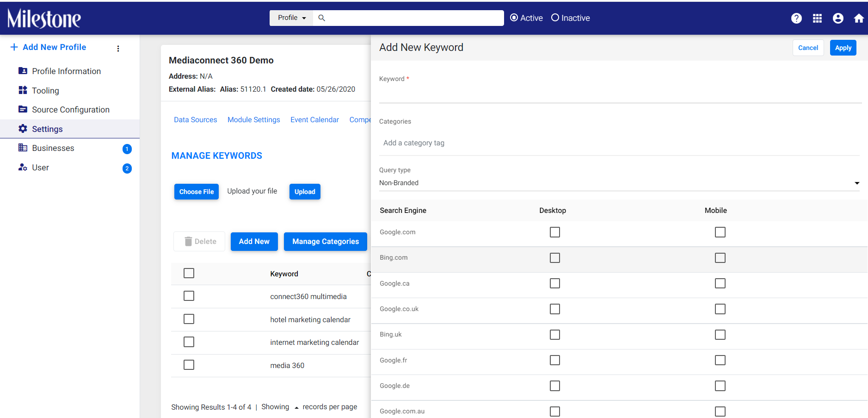Image resolution: width=868 pixels, height=418 pixels.
Task: Click the plus icon for Add New Profile
Action: click(x=14, y=47)
